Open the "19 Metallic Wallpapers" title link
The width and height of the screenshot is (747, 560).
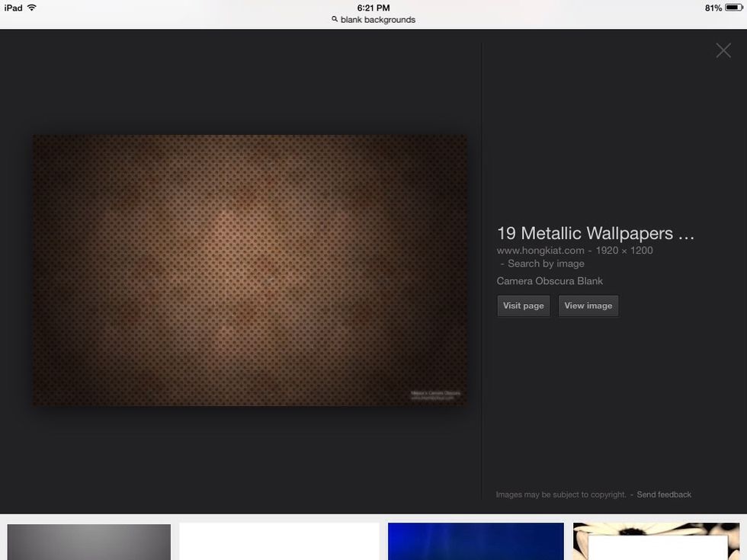point(595,233)
